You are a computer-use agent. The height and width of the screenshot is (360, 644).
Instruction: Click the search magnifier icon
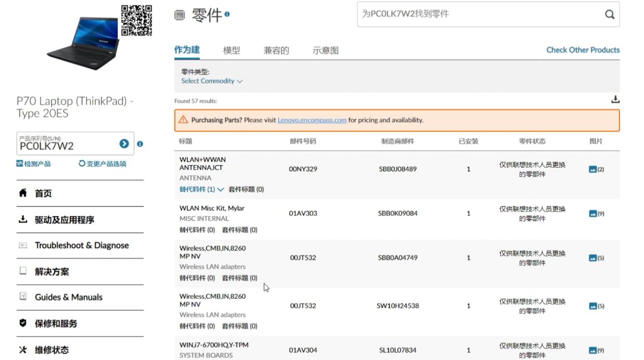click(x=610, y=15)
